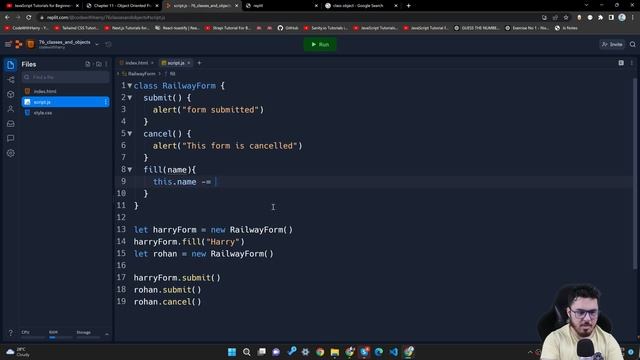Open the Account person icon in sidebar
640x360 pixels.
point(11,109)
